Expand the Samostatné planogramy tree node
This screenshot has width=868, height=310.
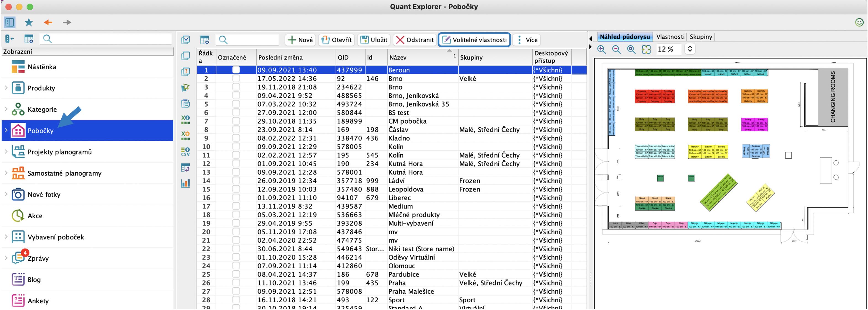[6, 173]
